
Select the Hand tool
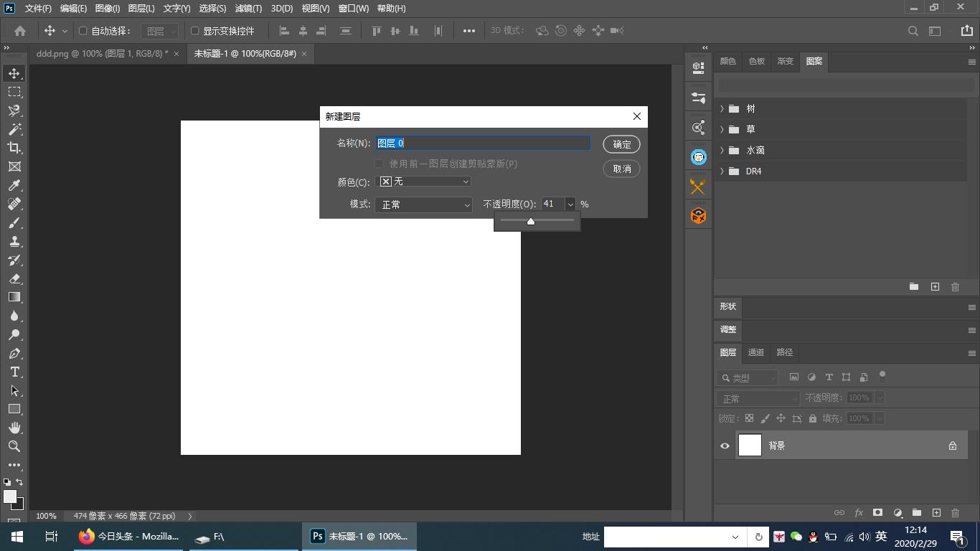point(14,428)
